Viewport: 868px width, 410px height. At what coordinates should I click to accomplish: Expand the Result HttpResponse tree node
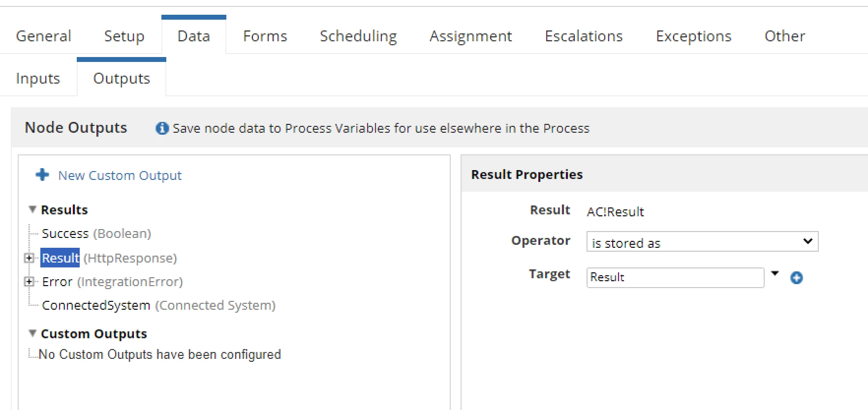click(29, 258)
